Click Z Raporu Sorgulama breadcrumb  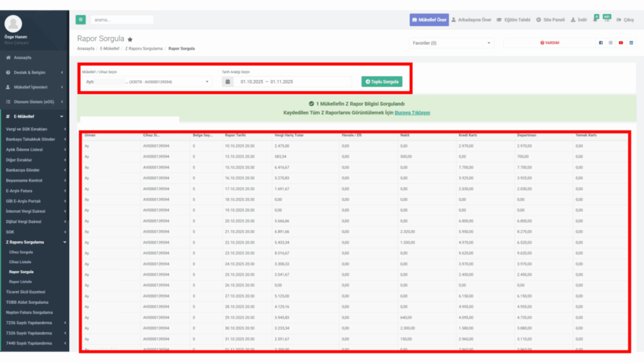144,48
